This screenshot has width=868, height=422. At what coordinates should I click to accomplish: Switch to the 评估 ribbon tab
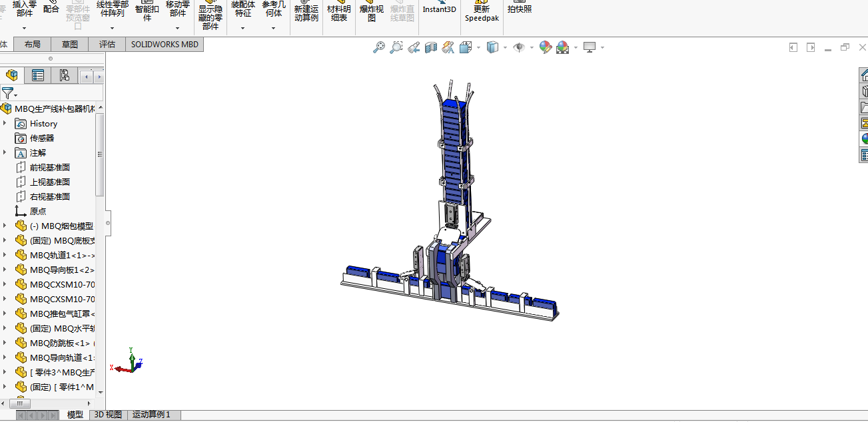coord(107,45)
